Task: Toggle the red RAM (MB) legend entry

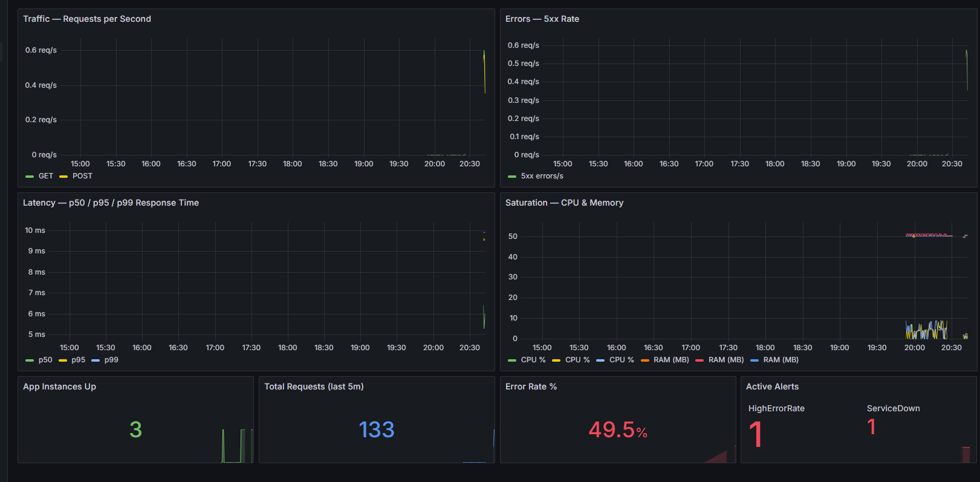Action: [x=726, y=360]
